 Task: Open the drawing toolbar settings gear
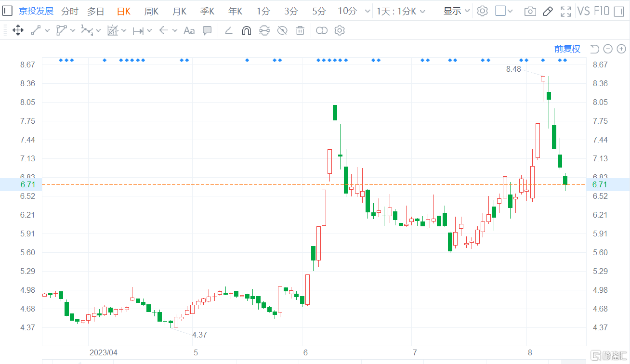pyautogui.click(x=340, y=30)
